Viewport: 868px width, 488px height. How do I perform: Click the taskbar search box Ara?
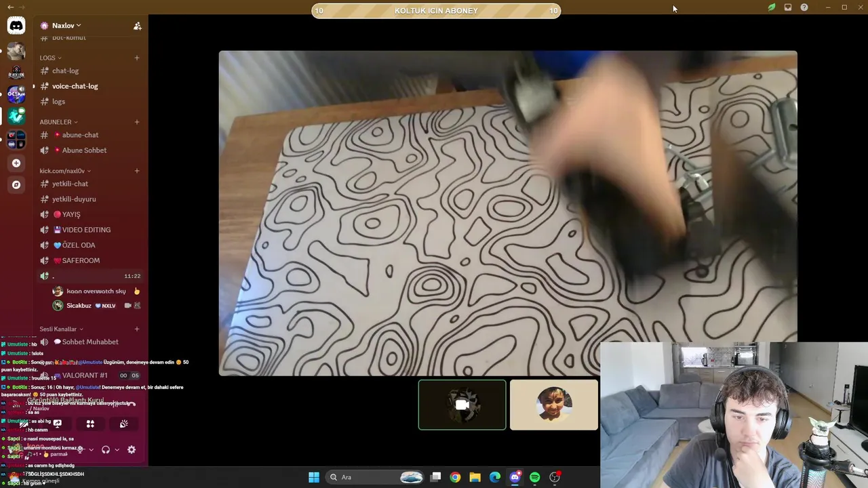(376, 477)
